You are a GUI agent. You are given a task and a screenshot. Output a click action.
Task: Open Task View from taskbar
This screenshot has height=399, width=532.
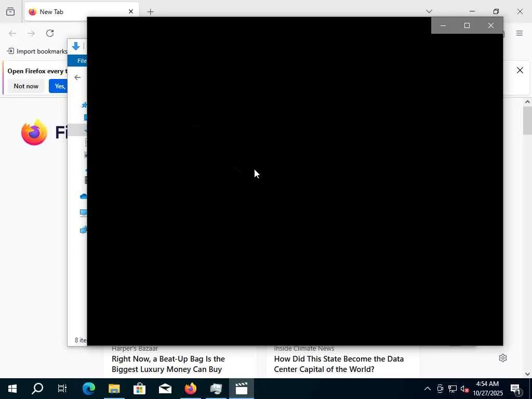[62, 389]
